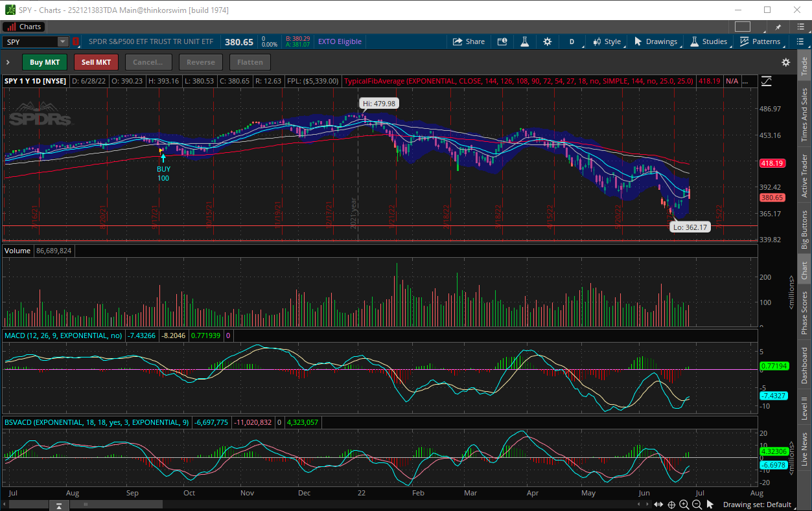Open chart settings gear in blue toolbar
This screenshot has width=812, height=511.
tap(548, 41)
